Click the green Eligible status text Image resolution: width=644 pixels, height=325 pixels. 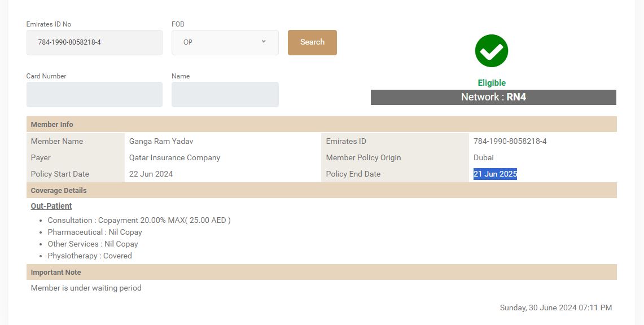(492, 82)
